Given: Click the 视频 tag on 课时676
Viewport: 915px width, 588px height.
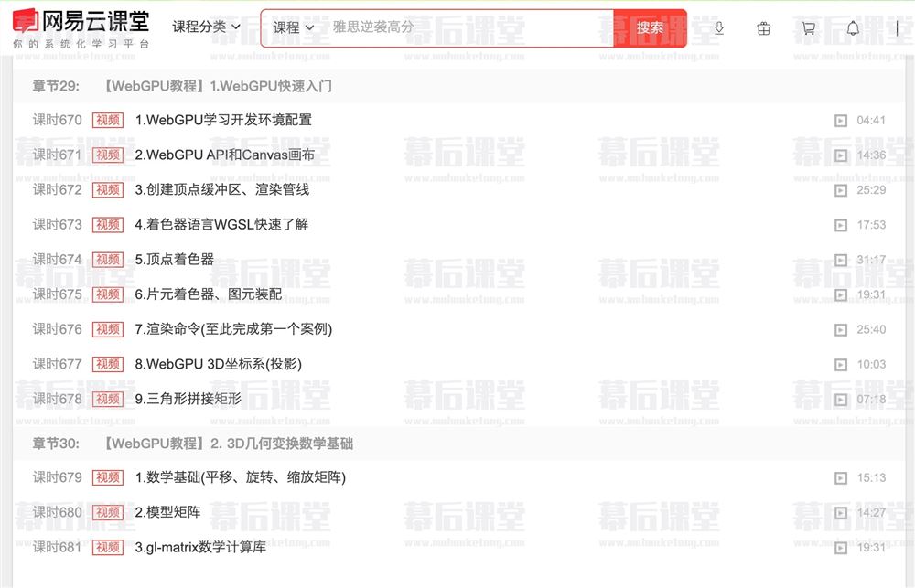Looking at the screenshot, I should [x=108, y=329].
